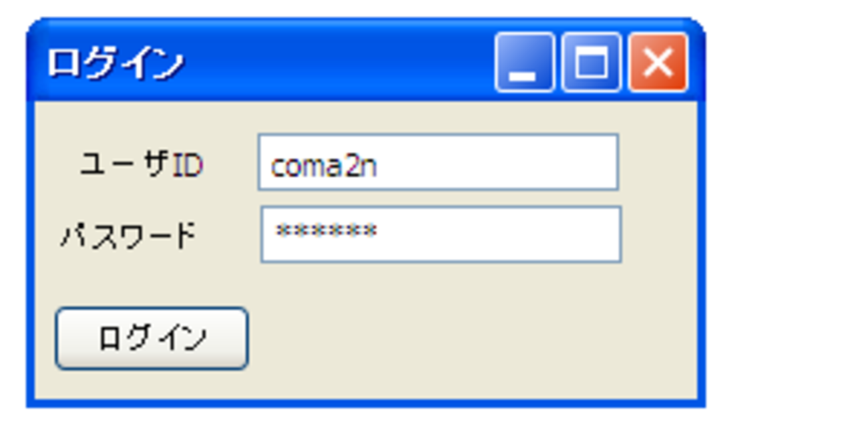Click empty space after asterisks in password field
868x434 pixels.
click(x=497, y=234)
